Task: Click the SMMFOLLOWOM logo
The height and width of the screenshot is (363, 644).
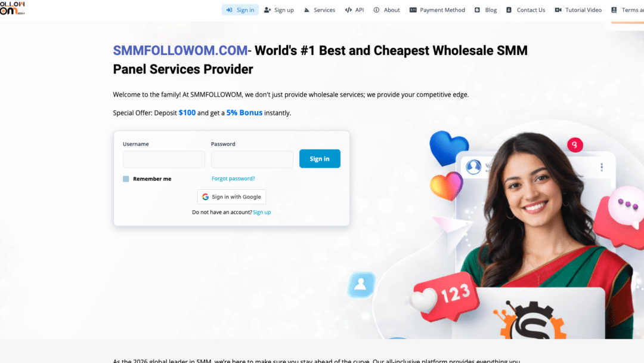Action: click(13, 8)
